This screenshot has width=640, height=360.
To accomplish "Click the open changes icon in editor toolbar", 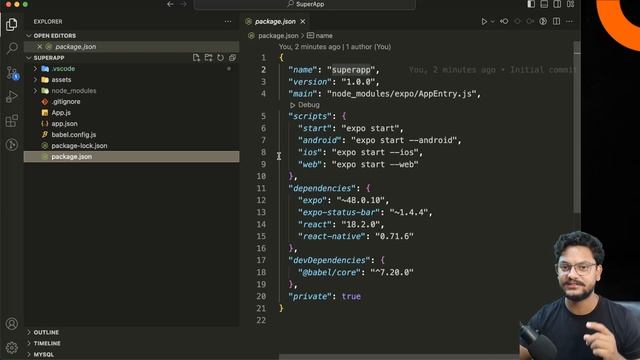I will (504, 21).
